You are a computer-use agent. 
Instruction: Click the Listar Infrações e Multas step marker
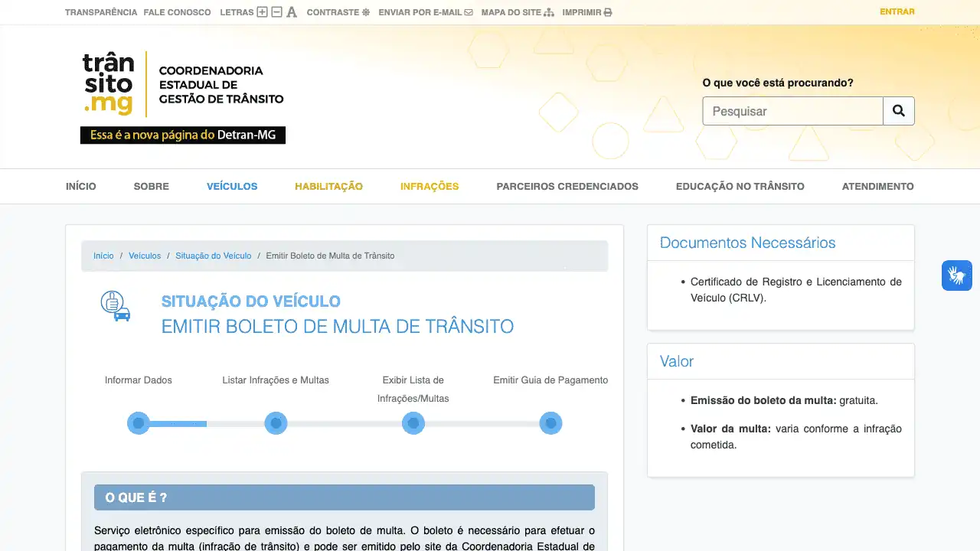pos(276,423)
